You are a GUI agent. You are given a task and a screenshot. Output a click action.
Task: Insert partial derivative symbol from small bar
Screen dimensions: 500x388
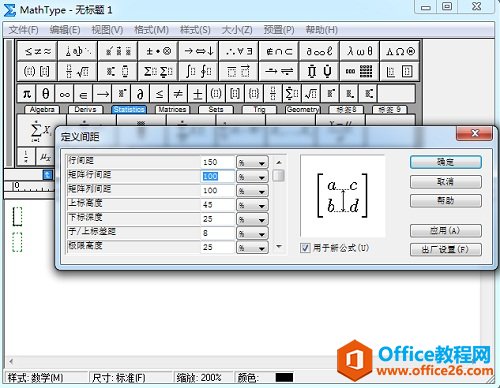(140, 94)
